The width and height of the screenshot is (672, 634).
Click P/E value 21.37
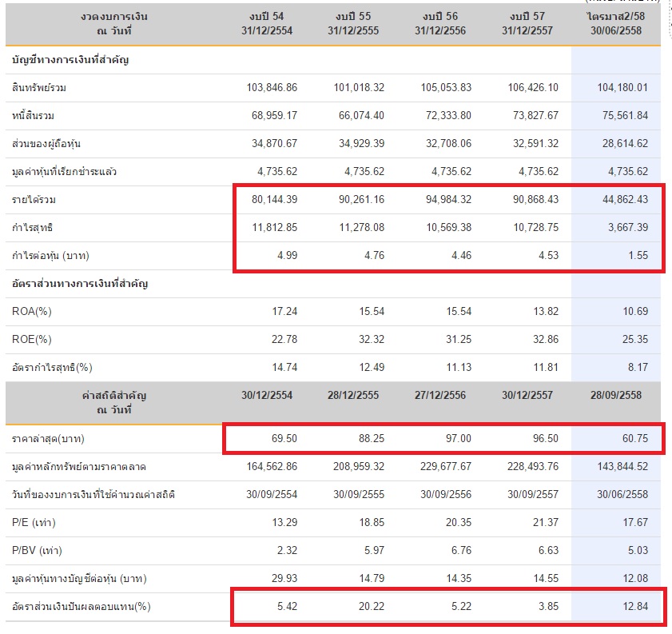coord(546,523)
